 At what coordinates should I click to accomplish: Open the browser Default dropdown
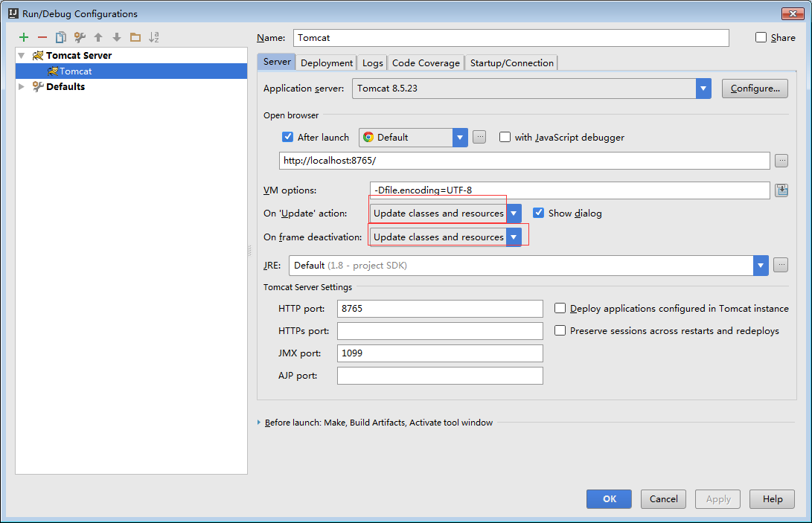pyautogui.click(x=460, y=137)
